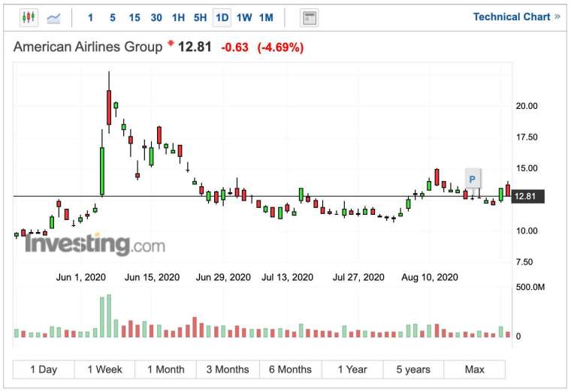Click the American Airlines Group title
571x392 pixels.
[88, 47]
